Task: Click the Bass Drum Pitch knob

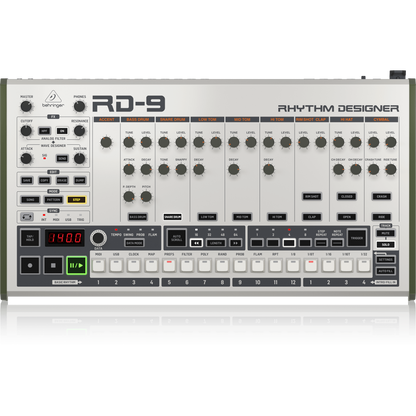Action: [x=146, y=196]
